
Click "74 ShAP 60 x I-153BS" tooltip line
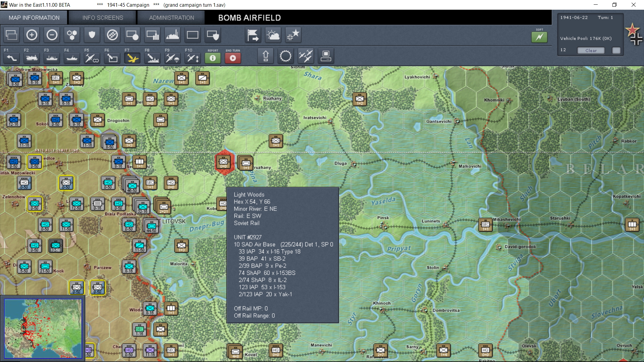click(267, 273)
